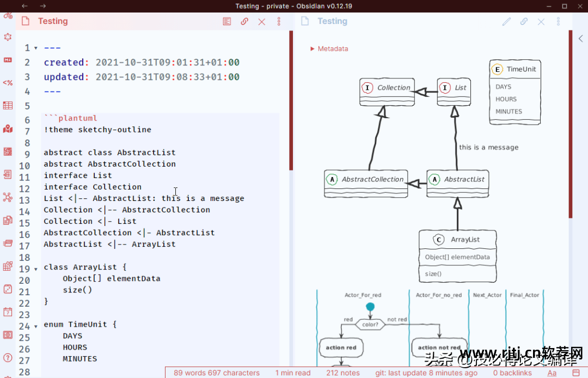Expand the right sidebar with the chevron
588x378 pixels.
click(580, 39)
